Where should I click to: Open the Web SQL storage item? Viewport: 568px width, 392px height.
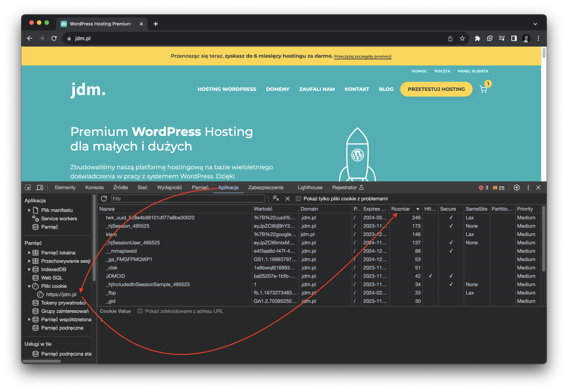pos(52,278)
